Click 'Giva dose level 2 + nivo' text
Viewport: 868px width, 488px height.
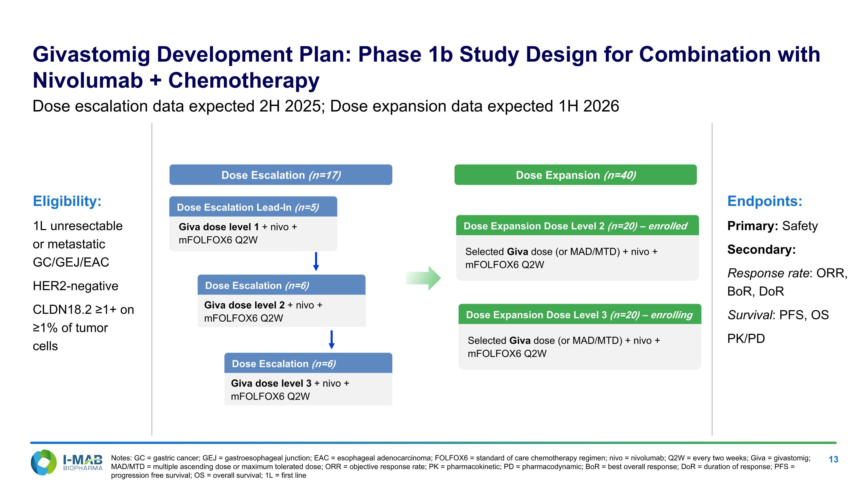263,312
